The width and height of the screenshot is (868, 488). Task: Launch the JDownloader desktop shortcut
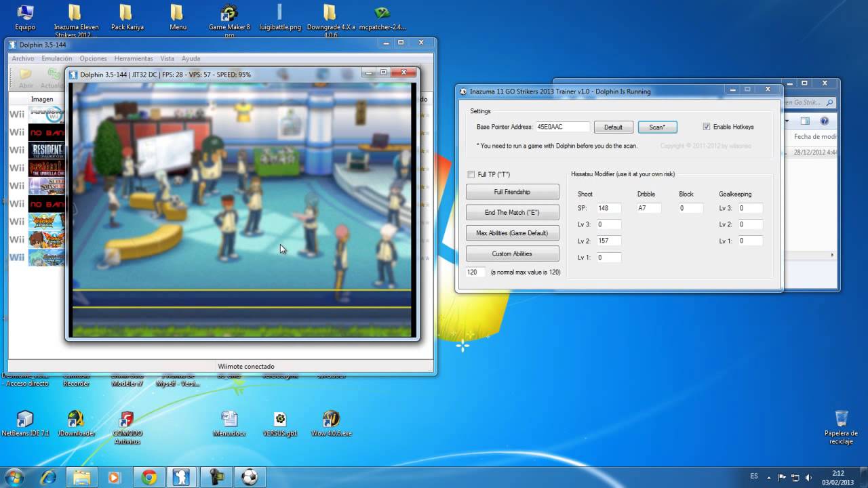coord(76,424)
